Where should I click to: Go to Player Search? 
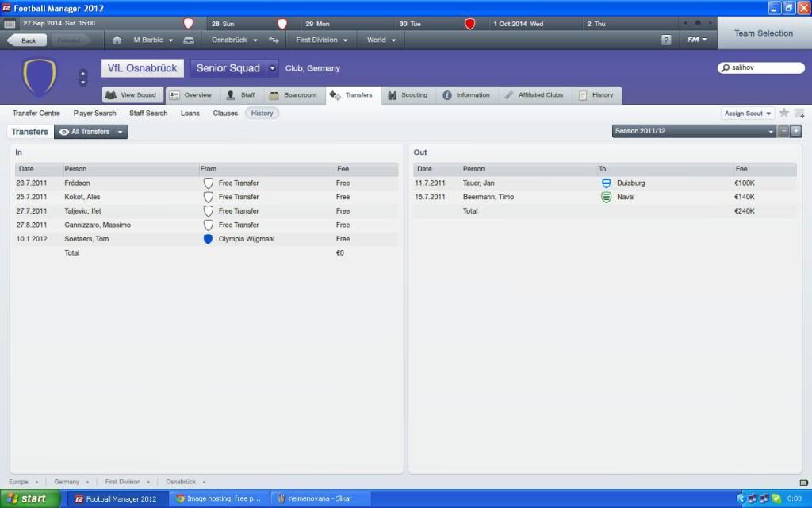[x=95, y=113]
